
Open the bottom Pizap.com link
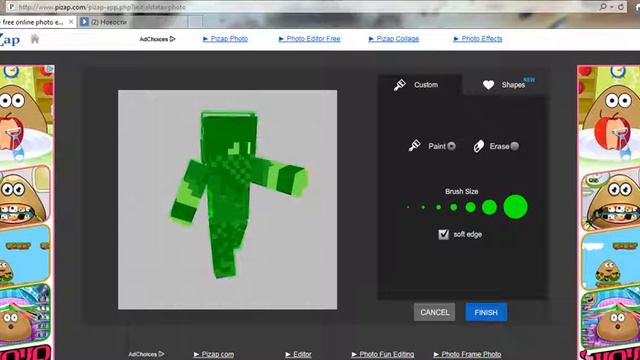(214, 354)
